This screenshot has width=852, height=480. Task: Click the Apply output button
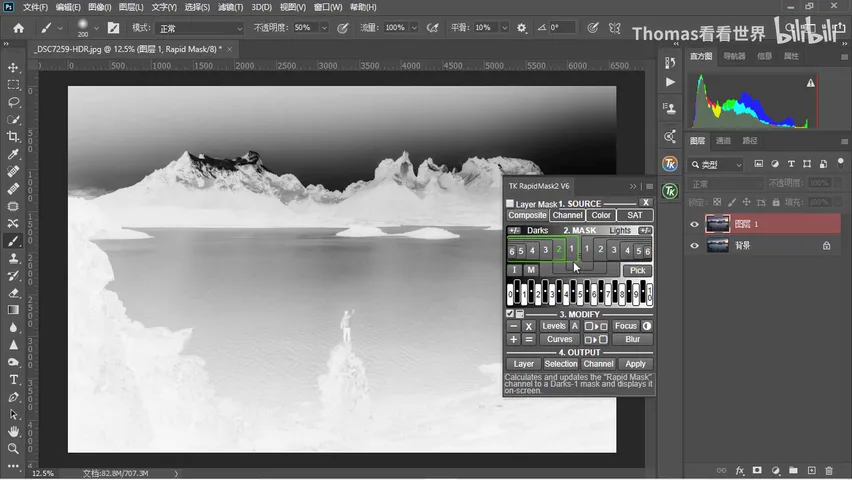635,364
